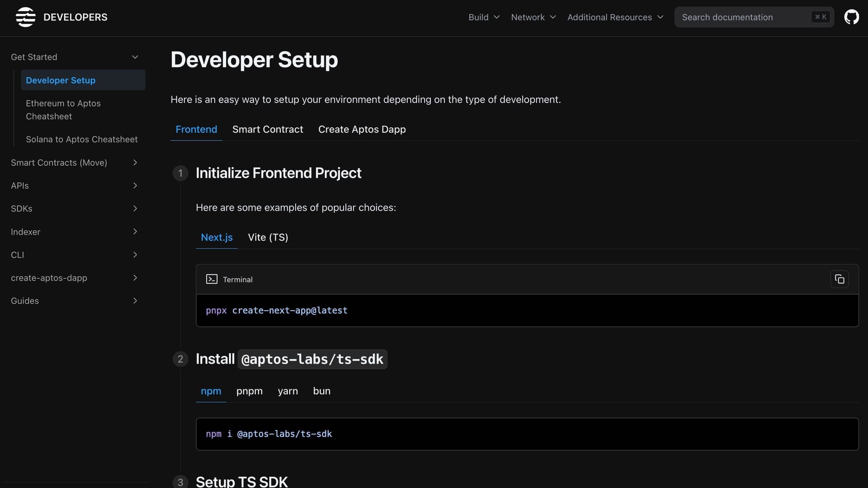Click the ⌘K shortcut badge
Viewport: 868px width, 488px height.
[821, 17]
